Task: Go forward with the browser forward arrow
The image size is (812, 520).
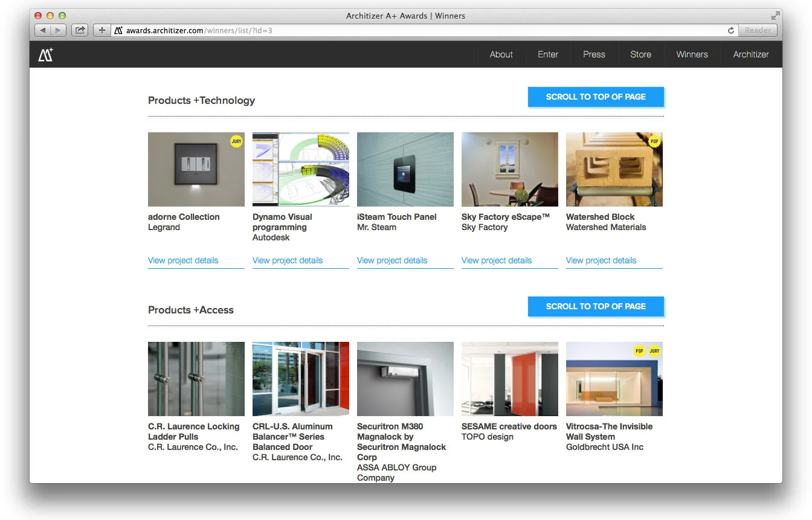Action: 59,30
